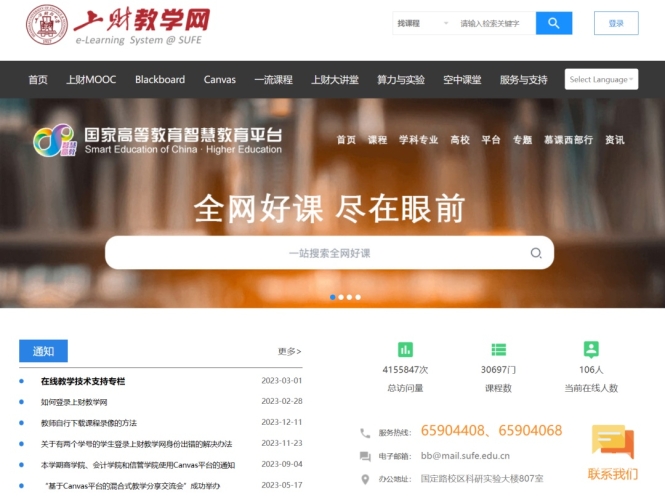The height and width of the screenshot is (500, 665).
Task: Click banner nav item 高校
Action: [x=460, y=140]
